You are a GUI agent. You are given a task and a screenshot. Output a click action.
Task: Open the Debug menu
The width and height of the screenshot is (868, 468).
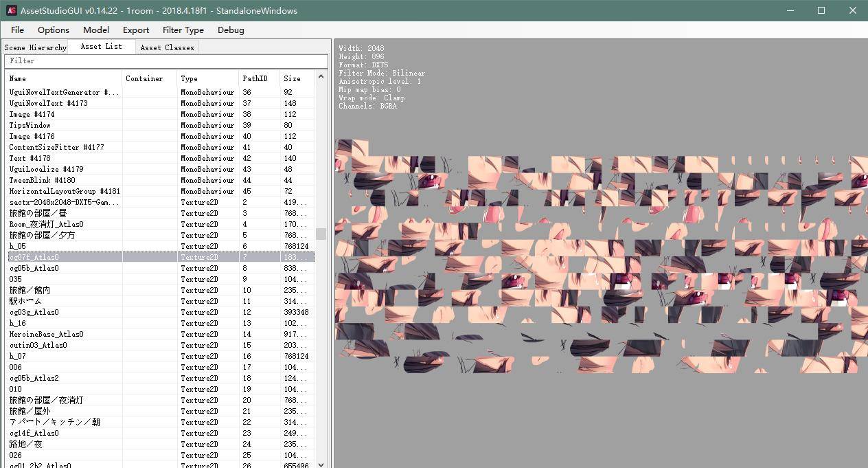tap(231, 30)
